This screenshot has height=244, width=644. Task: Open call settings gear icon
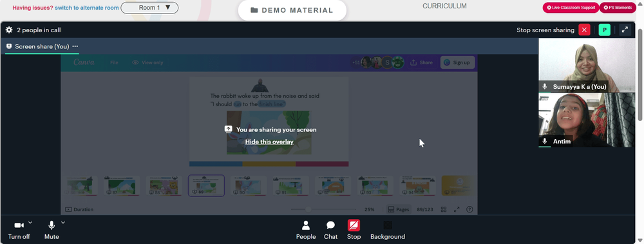click(x=8, y=30)
